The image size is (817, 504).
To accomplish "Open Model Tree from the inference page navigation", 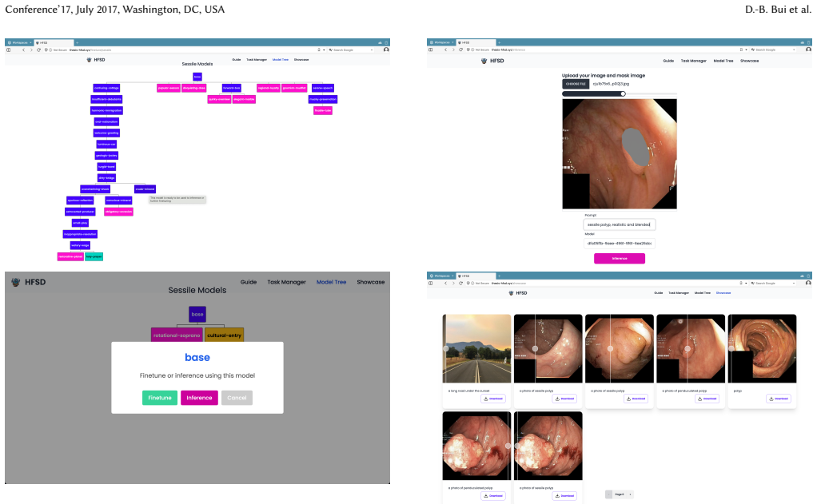I will 723,61.
